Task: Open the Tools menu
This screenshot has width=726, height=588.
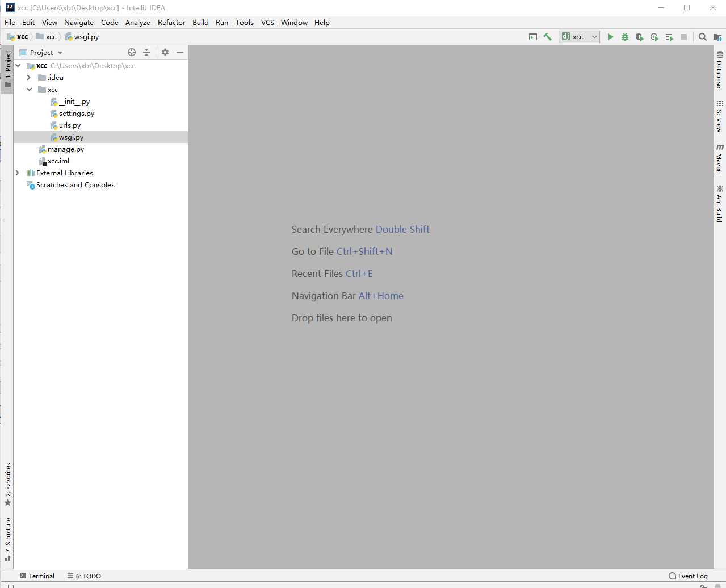Action: pyautogui.click(x=245, y=23)
